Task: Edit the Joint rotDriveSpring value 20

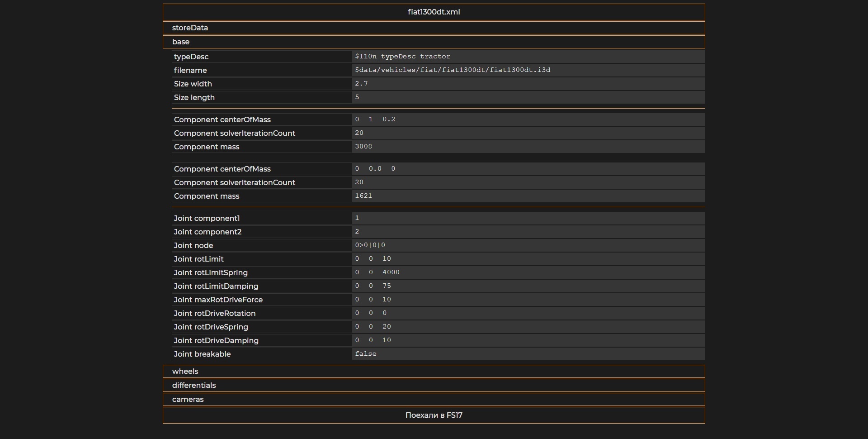Action: [x=528, y=327]
